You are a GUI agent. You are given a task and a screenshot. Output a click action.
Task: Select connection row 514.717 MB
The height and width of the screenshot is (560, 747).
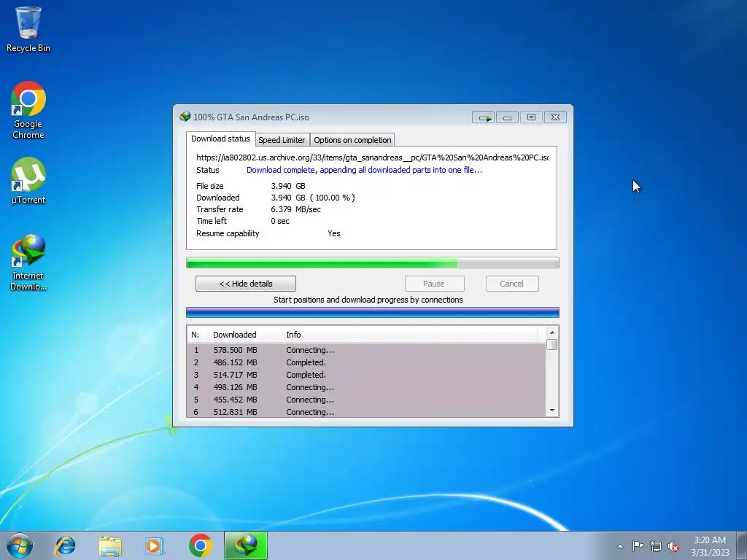[x=366, y=375]
